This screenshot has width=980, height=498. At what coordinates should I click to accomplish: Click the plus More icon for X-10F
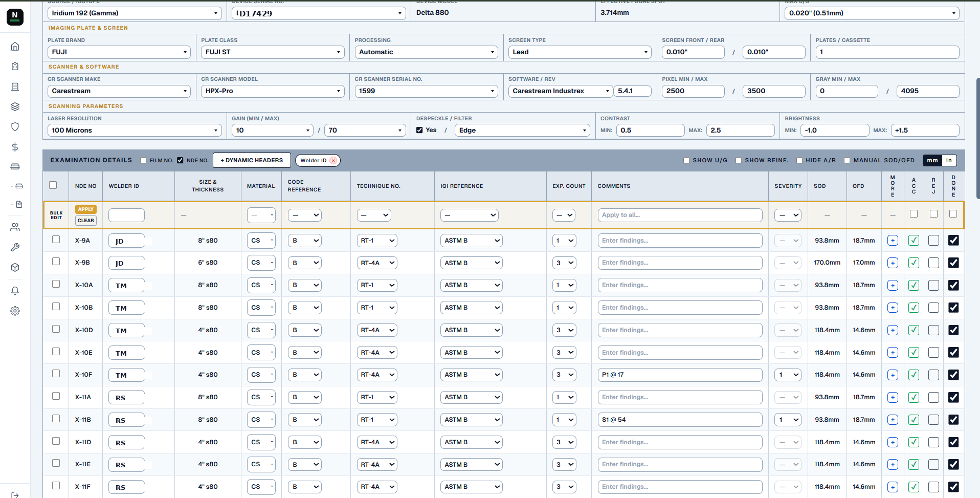point(893,375)
